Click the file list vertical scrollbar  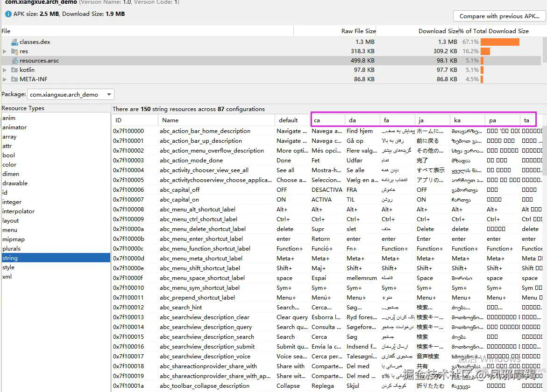click(545, 50)
